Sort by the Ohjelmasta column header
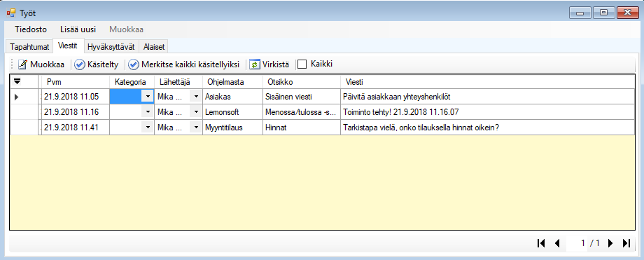The image size is (644, 260). click(232, 81)
